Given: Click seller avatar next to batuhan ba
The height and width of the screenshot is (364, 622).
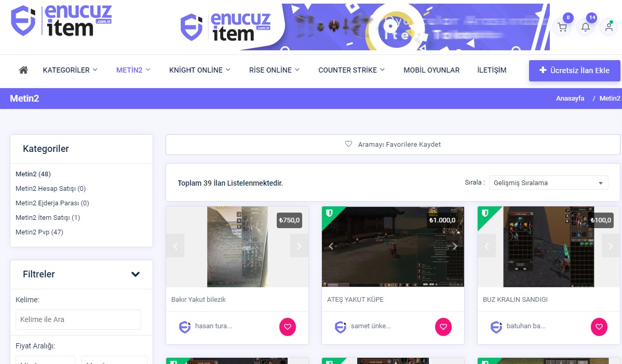Looking at the screenshot, I should coord(496,327).
